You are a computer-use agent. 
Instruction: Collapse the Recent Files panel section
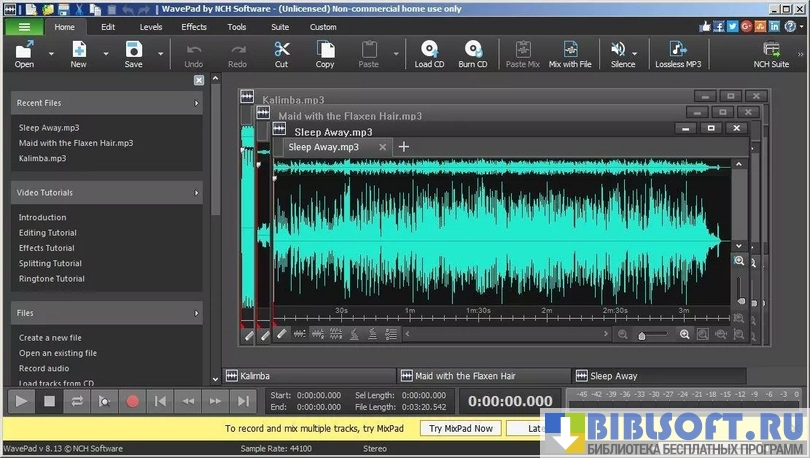[x=196, y=103]
